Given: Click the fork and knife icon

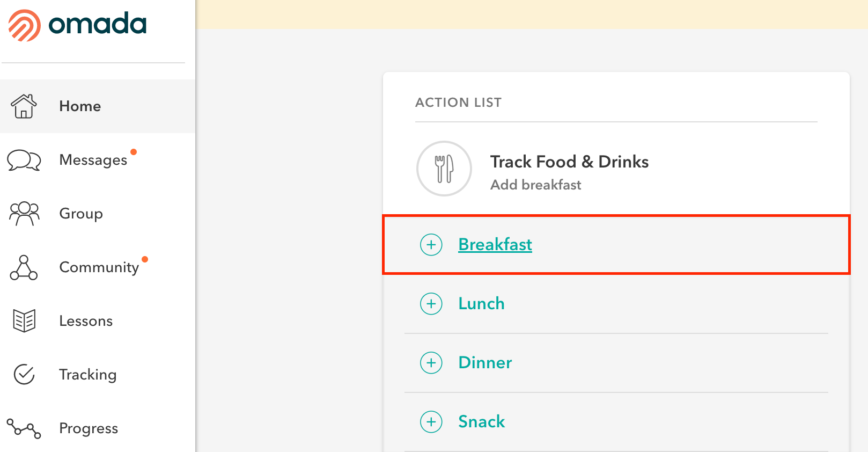Looking at the screenshot, I should 444,169.
